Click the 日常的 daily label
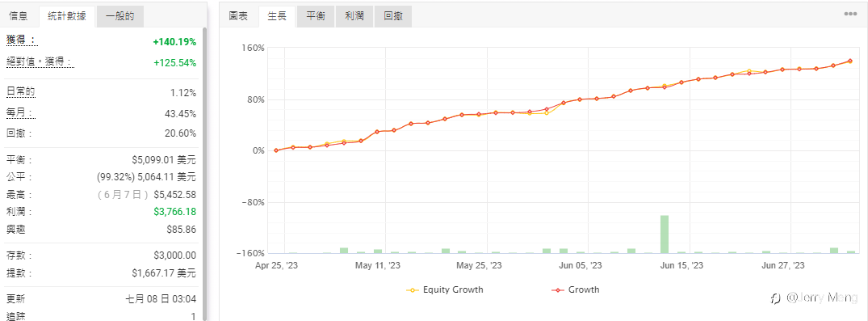868x321 pixels. (20, 91)
